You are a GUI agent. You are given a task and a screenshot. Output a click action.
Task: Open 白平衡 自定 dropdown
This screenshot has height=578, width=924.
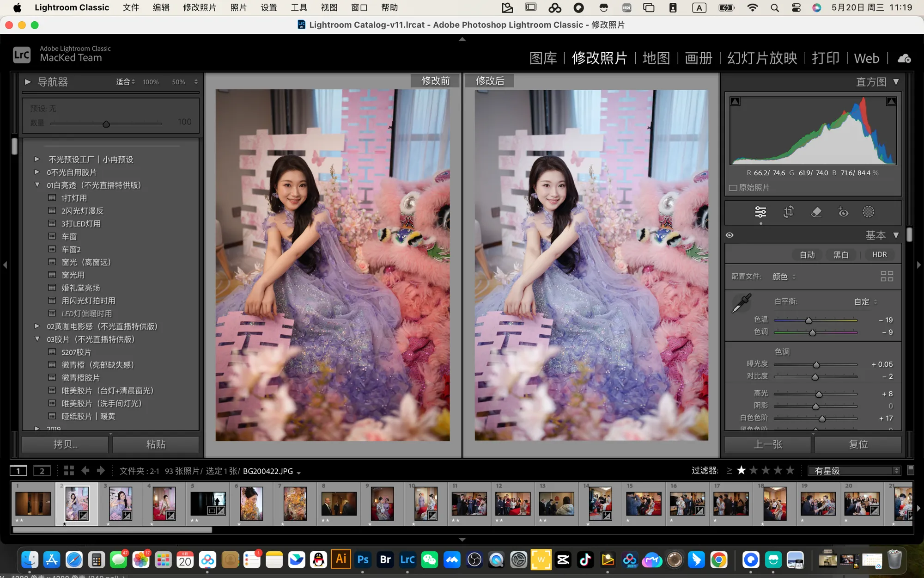(x=865, y=301)
